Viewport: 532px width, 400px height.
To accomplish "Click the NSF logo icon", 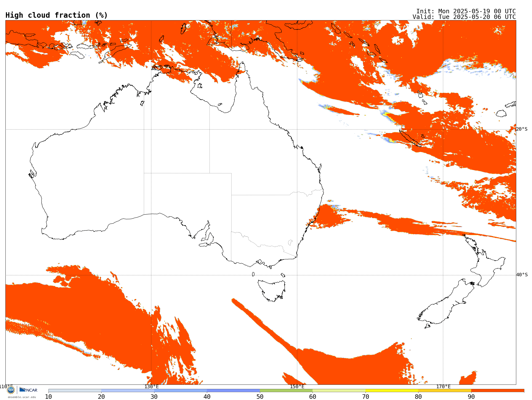I will tap(11, 390).
